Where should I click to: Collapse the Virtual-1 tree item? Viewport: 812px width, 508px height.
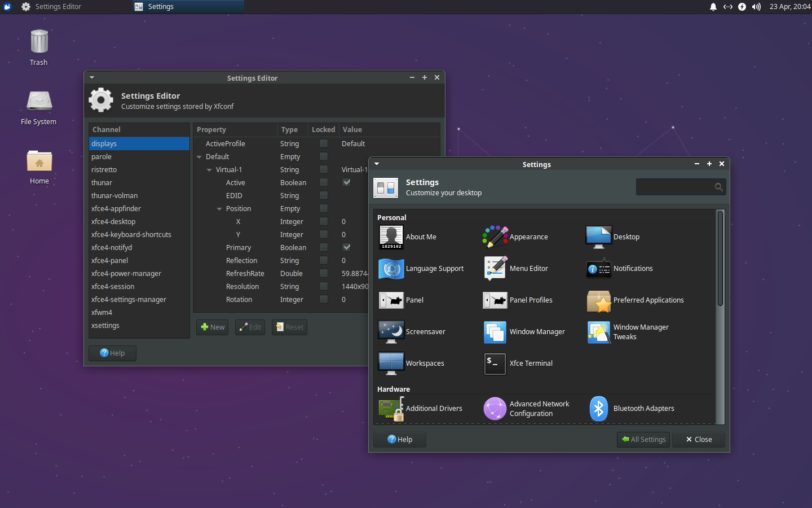209,169
